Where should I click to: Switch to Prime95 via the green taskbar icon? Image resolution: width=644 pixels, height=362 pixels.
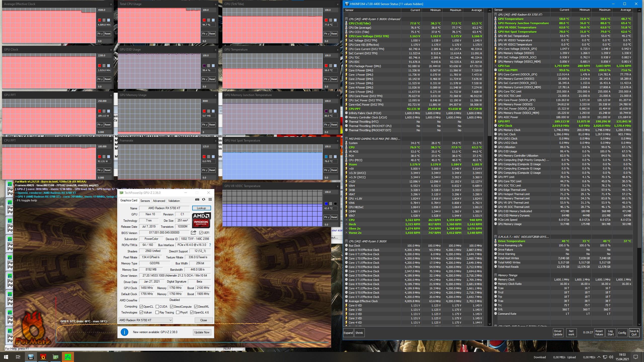pyautogui.click(x=68, y=357)
